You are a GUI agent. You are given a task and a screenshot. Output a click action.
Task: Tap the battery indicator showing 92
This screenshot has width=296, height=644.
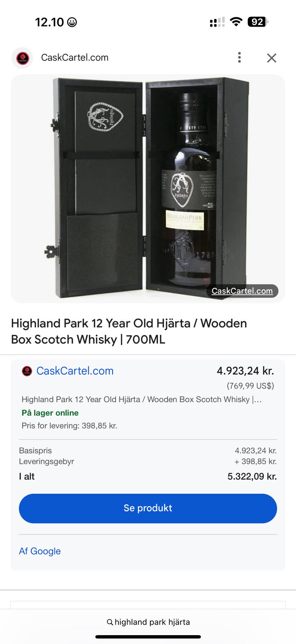pyautogui.click(x=258, y=22)
